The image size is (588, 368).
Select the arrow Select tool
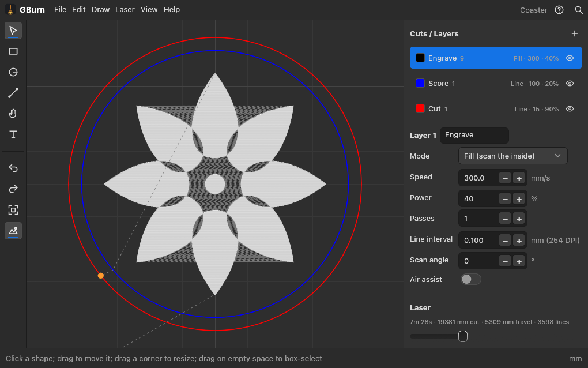pos(13,31)
